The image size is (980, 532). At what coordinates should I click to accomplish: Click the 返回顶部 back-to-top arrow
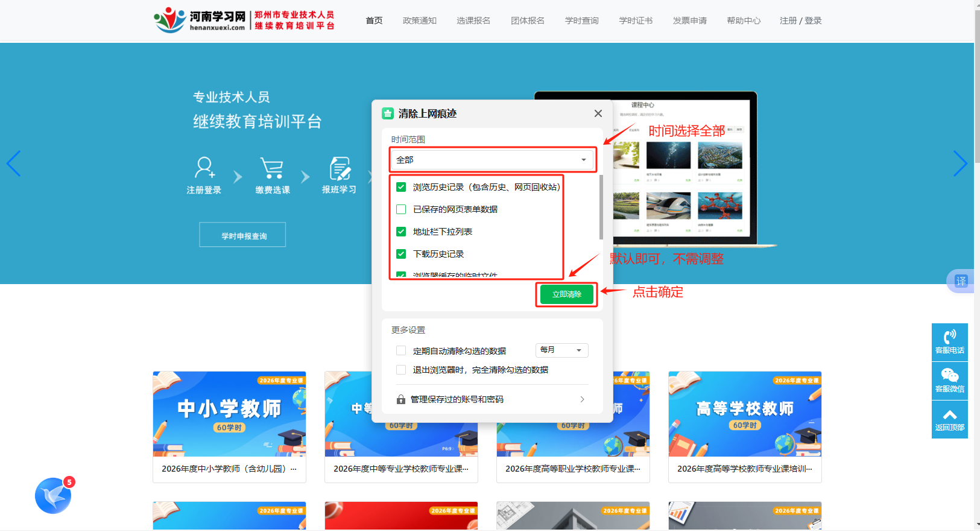pyautogui.click(x=949, y=419)
